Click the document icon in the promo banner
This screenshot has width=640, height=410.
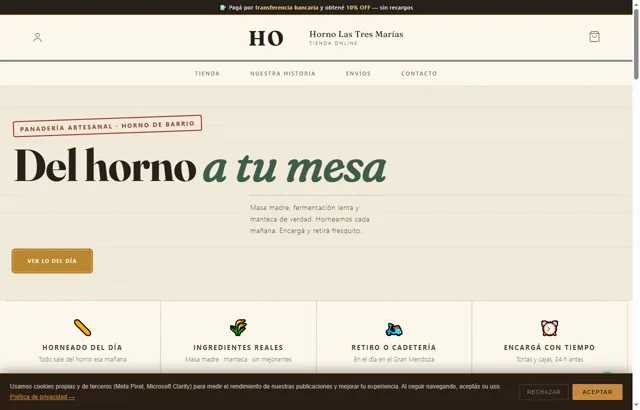point(222,7)
